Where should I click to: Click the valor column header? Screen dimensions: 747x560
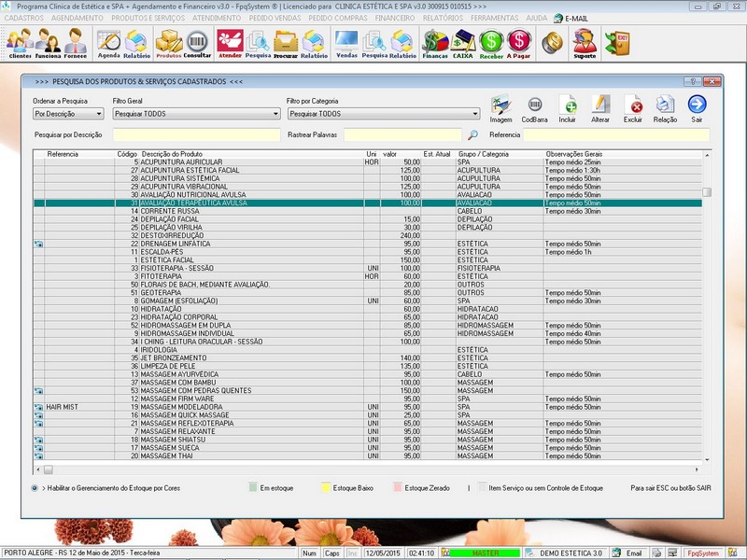[389, 154]
